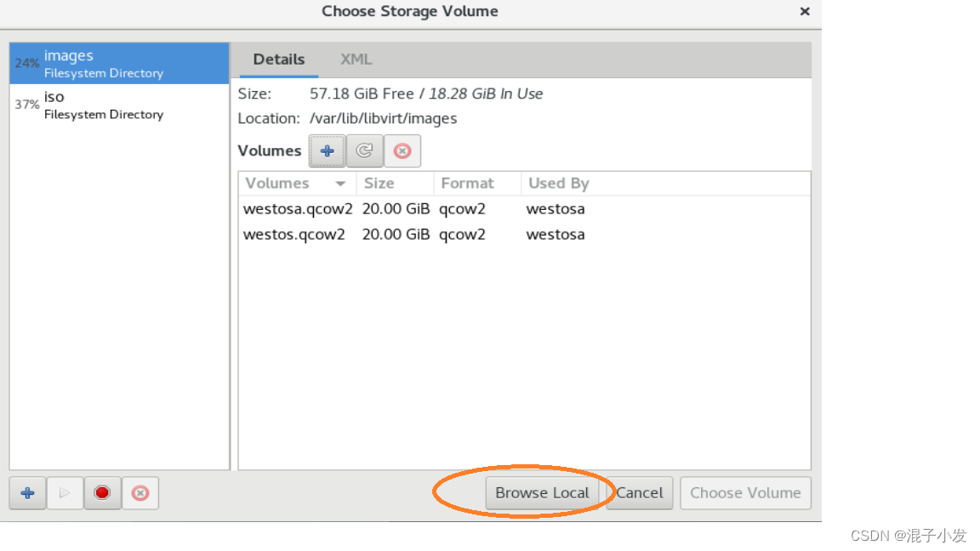Switch to the XML tab

356,60
